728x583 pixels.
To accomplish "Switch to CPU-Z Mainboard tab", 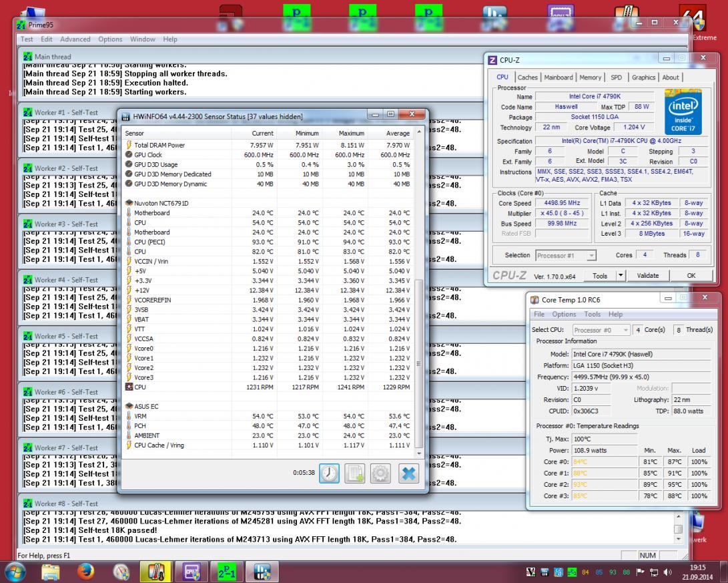I will point(559,77).
